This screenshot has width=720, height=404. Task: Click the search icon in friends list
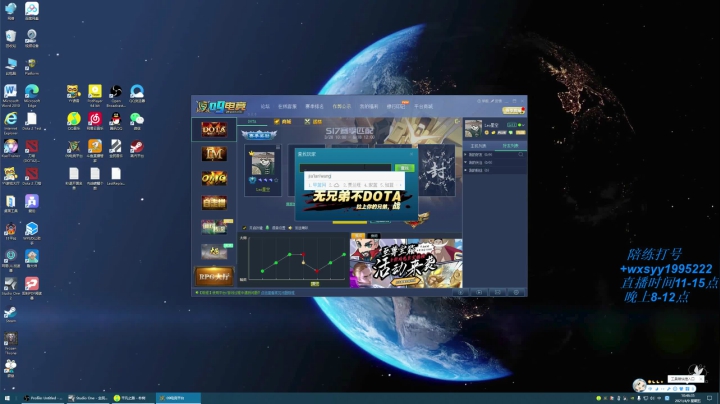click(x=521, y=155)
